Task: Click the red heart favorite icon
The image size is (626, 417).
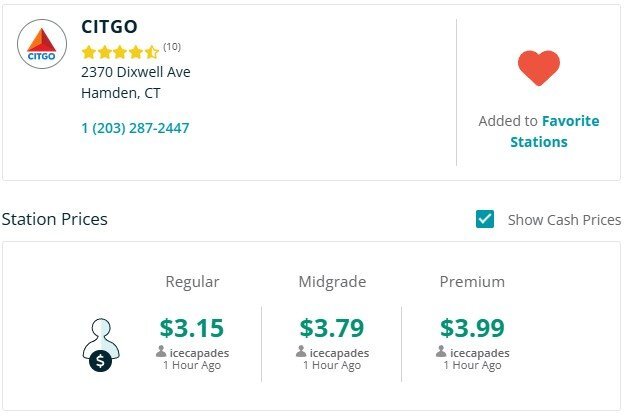Action: point(538,68)
